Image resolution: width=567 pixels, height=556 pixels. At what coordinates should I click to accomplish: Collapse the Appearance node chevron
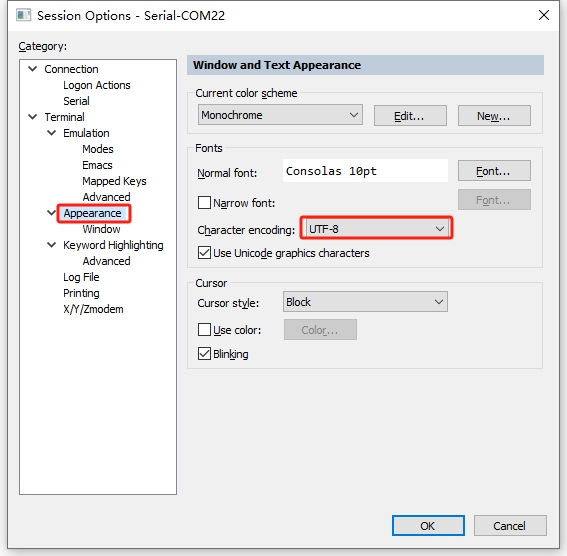point(52,213)
